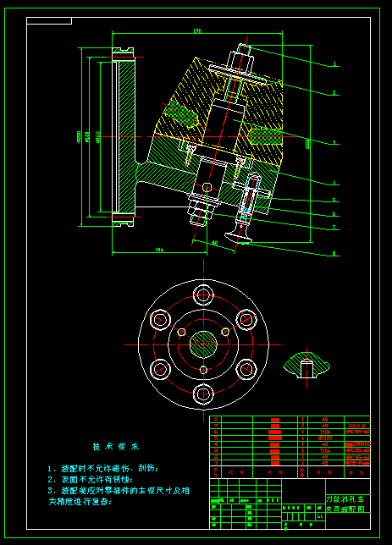Select the 190 width dimension text
Viewport: 392px width, 545px height.
point(197,31)
